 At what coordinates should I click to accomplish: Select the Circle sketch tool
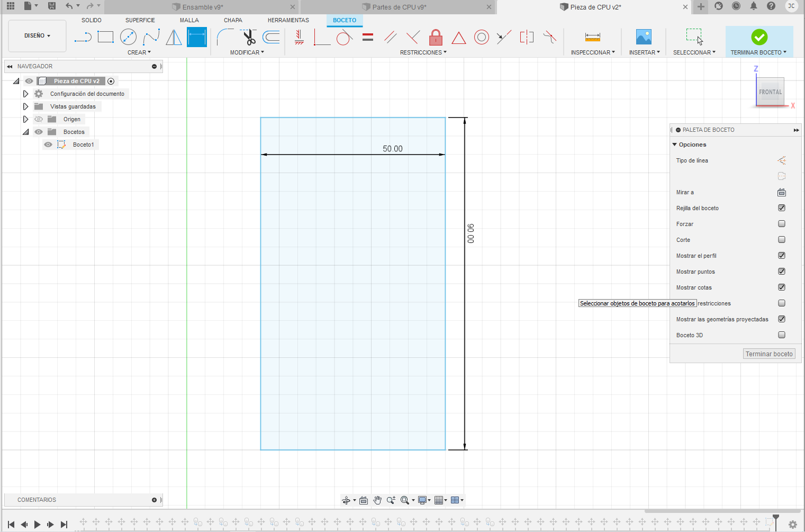click(129, 37)
